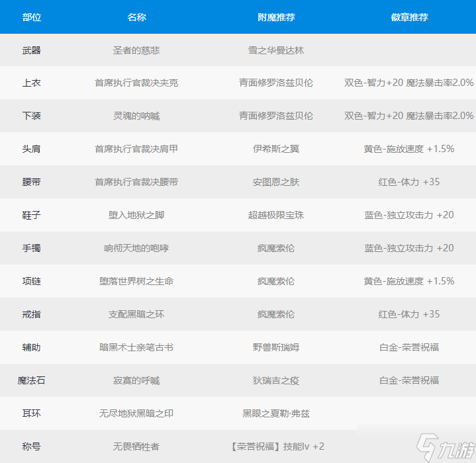Image resolution: width=476 pixels, height=463 pixels.
Task: Select the 暗黑术士亲笔古书 item name
Action: (x=136, y=347)
